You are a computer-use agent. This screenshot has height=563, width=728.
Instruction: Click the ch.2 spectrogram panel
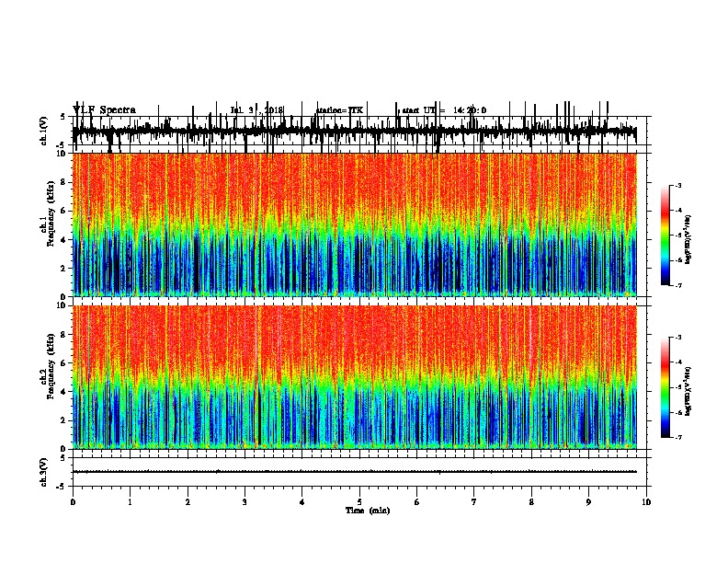354,377
